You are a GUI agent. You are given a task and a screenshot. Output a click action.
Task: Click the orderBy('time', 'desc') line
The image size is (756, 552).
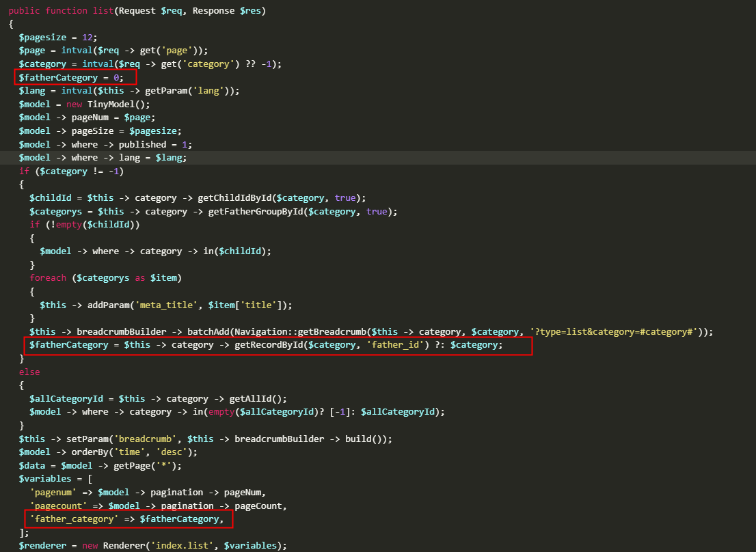[x=108, y=452]
